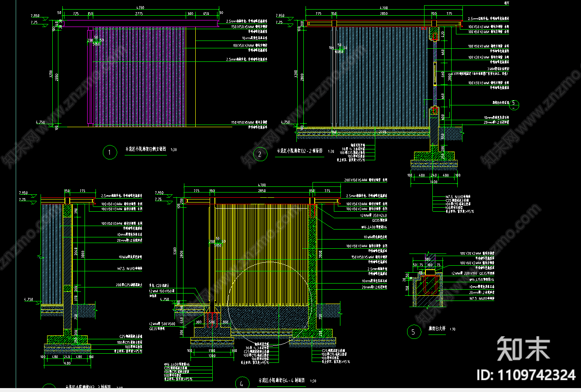The width and height of the screenshot is (581, 392).
Task: Select the 2850 dimension in section B4-4
Action: tap(262, 191)
